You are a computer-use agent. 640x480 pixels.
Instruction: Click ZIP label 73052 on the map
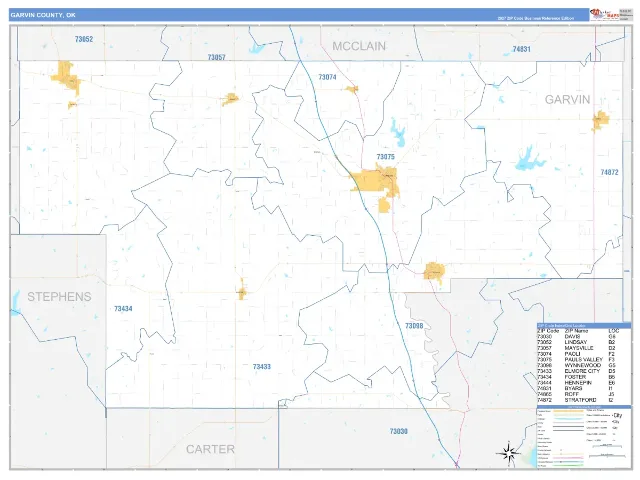click(x=84, y=39)
